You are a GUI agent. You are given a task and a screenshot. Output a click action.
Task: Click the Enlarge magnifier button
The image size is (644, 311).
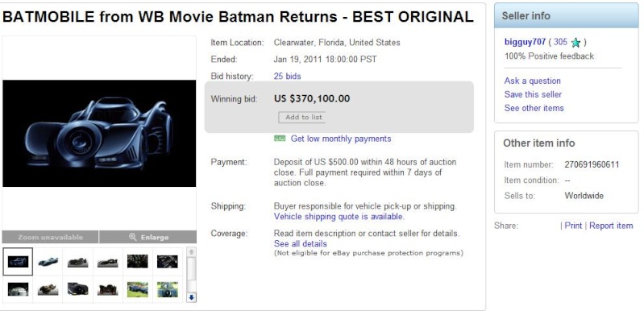[147, 237]
